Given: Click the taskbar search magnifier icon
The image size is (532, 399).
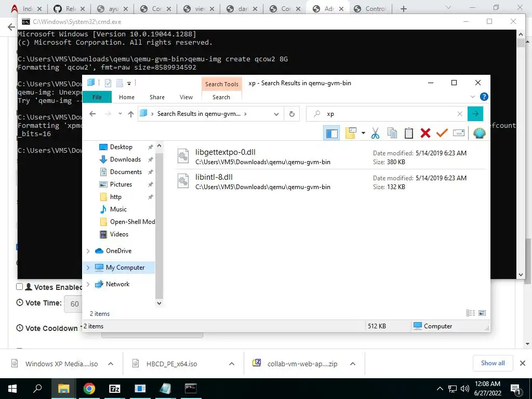Looking at the screenshot, I should click(x=37, y=389).
